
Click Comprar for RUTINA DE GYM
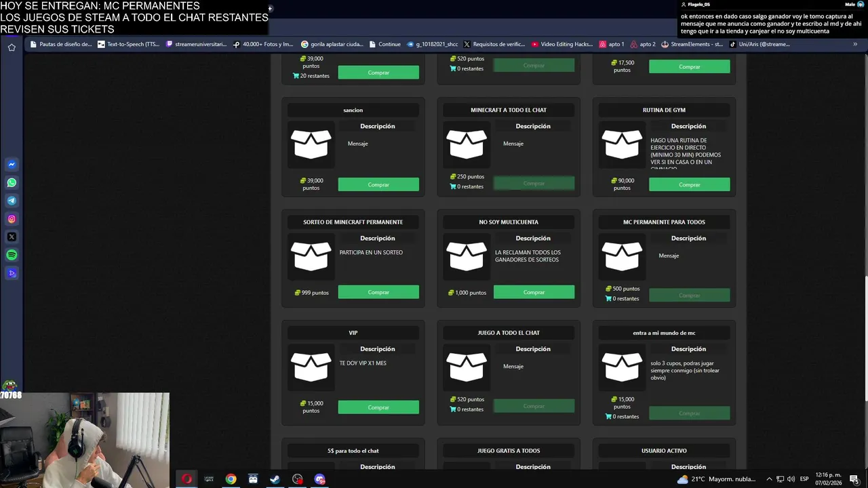[689, 184]
